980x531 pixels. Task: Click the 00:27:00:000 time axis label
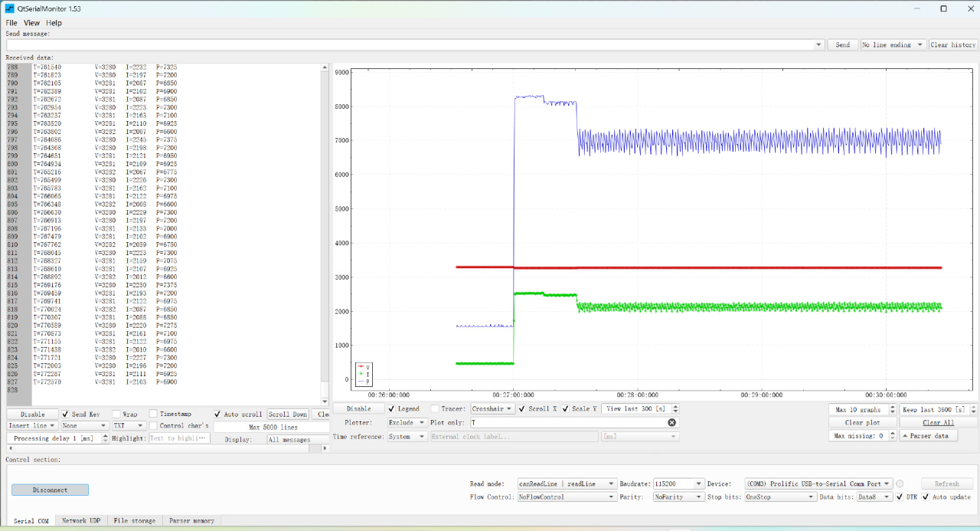[x=514, y=395]
